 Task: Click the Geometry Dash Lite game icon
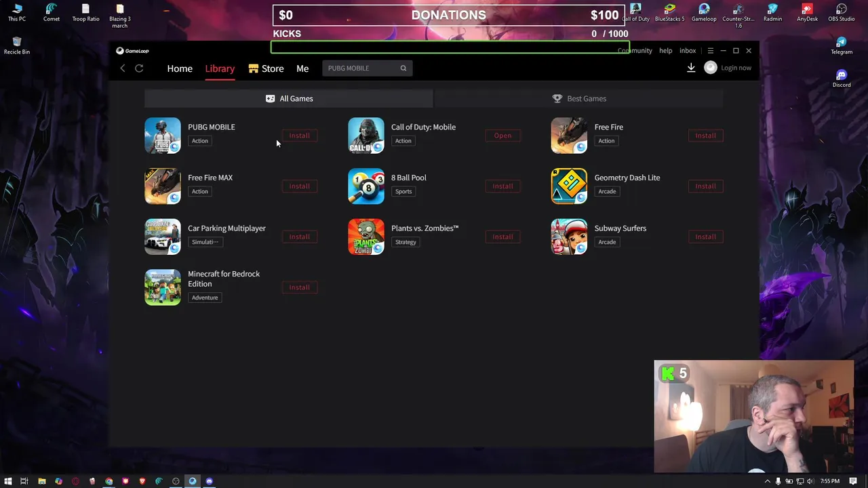coord(569,186)
